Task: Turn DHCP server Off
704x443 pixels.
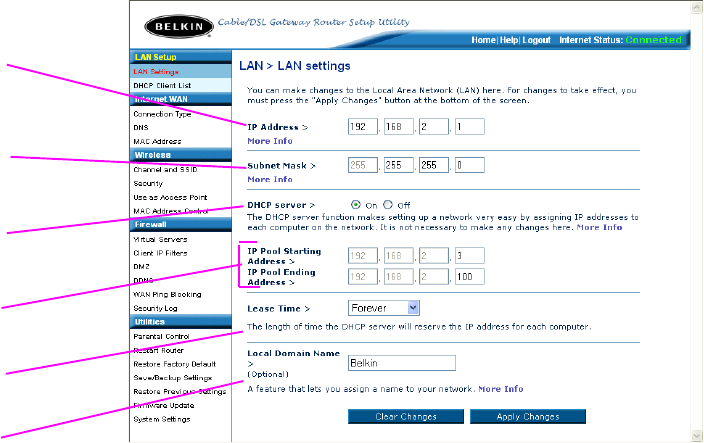Action: click(387, 205)
